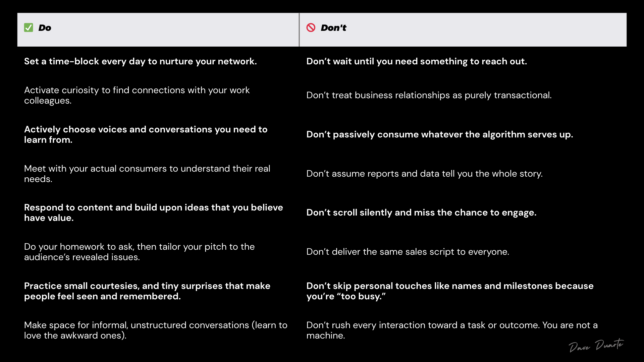Screen dimensions: 644x362
Task: Click 'Actively choose voices and conversations' text
Action: 146,134
